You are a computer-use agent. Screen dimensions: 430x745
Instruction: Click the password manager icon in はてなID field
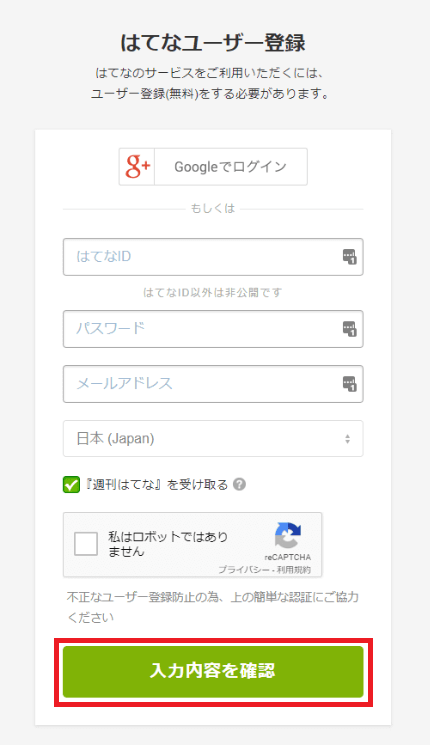point(349,257)
